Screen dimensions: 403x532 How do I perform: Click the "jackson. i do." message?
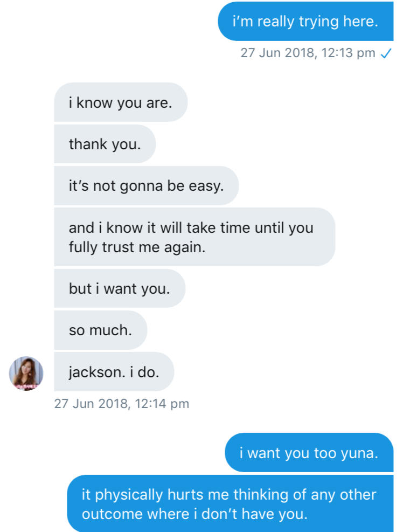(114, 372)
